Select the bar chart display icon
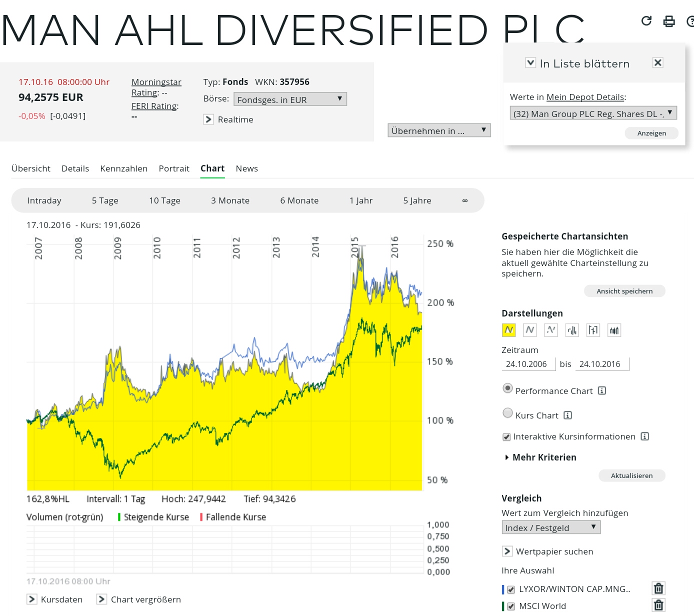The height and width of the screenshot is (616, 694). click(572, 330)
